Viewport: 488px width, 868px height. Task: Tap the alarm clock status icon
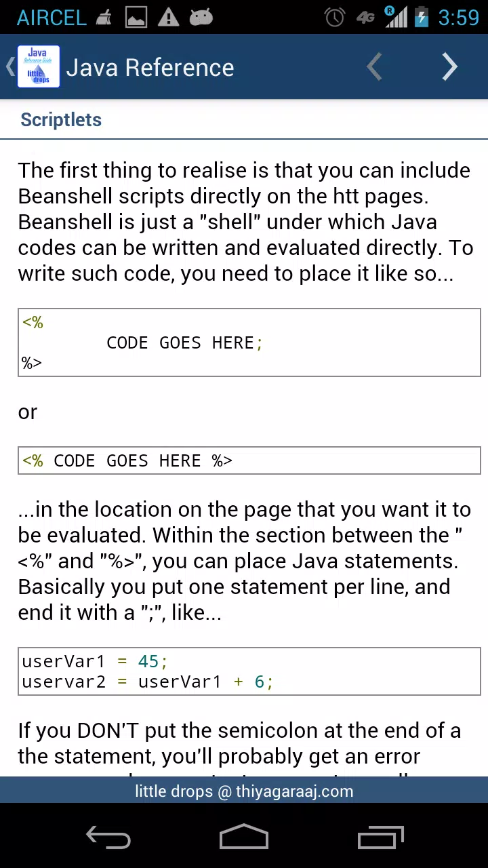coord(335,17)
